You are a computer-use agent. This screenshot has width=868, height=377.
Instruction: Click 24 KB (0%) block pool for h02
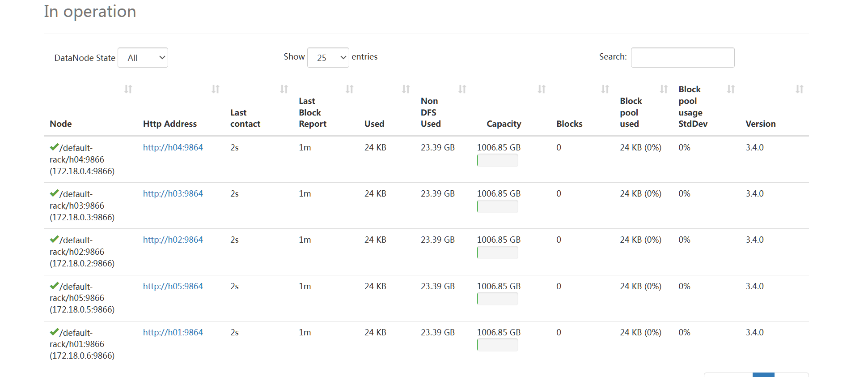point(640,240)
